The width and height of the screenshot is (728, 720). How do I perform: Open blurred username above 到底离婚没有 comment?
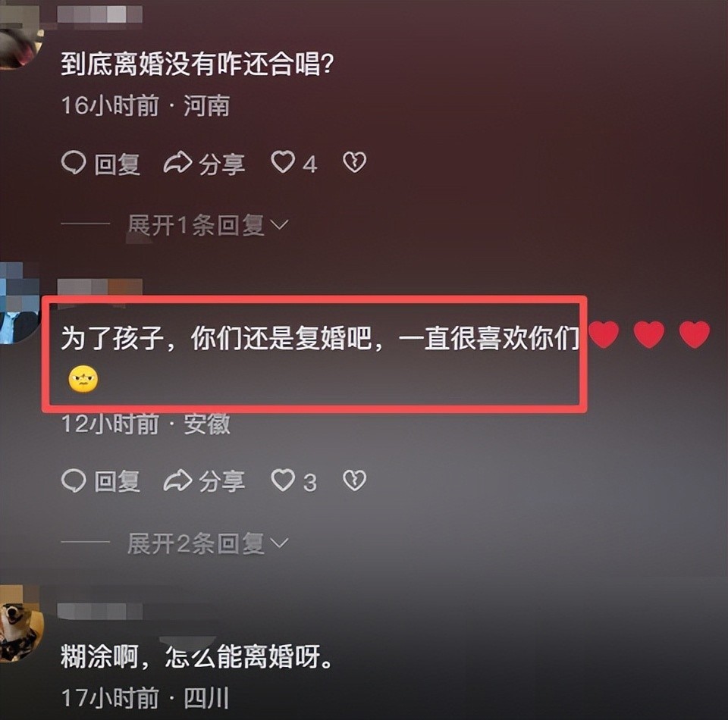(x=99, y=15)
